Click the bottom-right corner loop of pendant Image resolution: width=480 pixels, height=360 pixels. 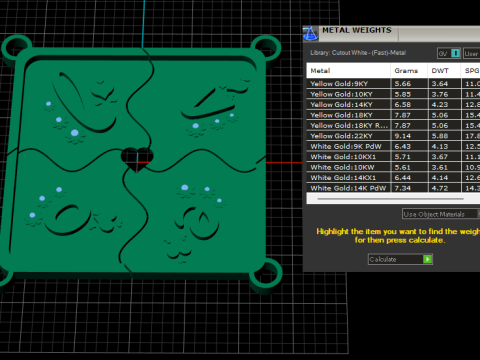(266, 275)
